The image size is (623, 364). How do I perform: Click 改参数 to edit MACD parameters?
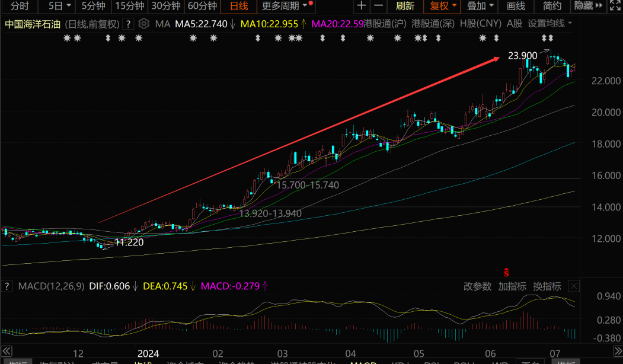point(477,286)
